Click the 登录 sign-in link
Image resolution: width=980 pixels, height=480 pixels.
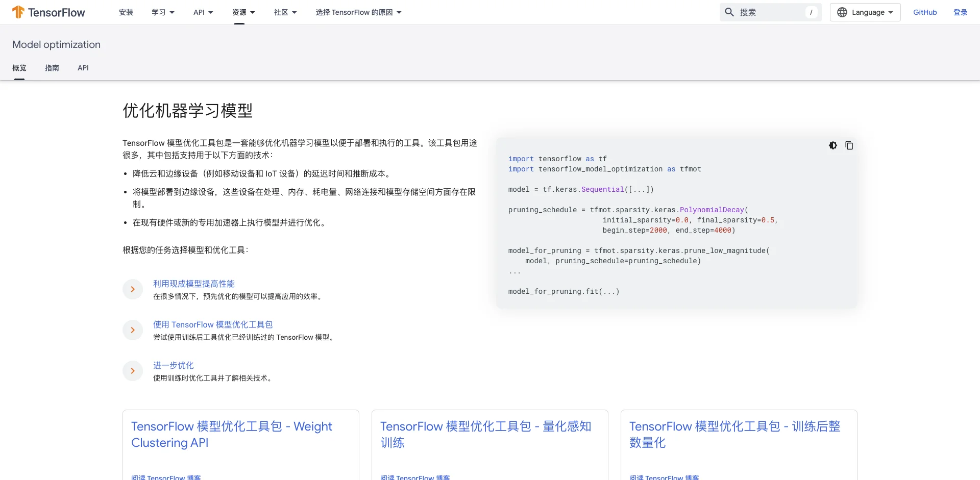coord(960,12)
